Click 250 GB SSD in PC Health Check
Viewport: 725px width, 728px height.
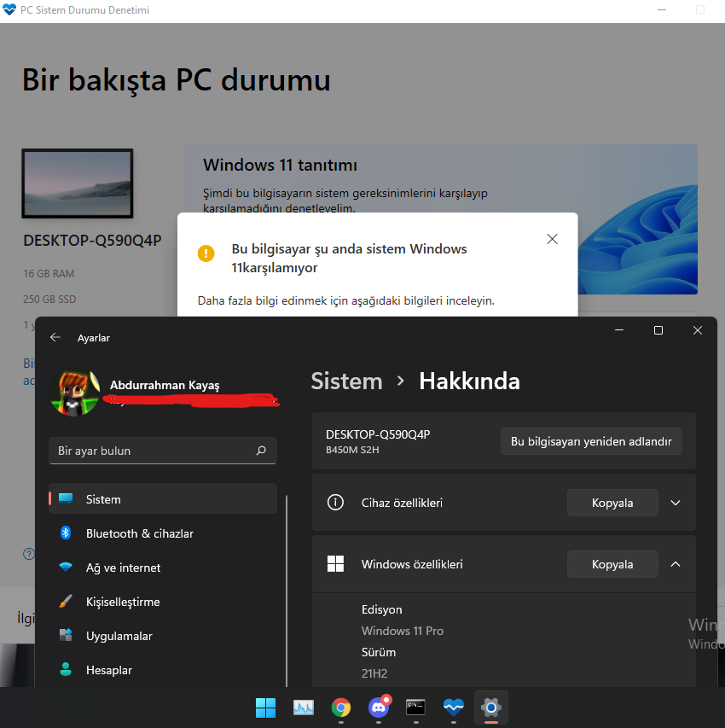(49, 299)
